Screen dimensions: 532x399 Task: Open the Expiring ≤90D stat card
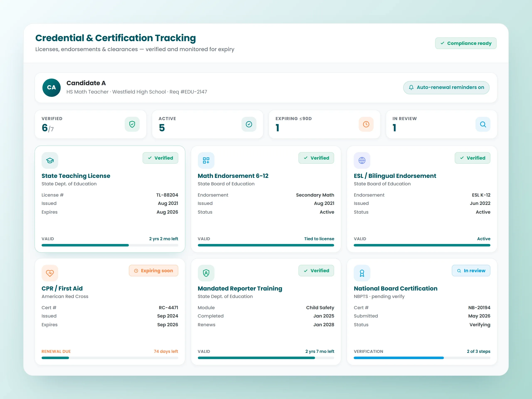[324, 124]
